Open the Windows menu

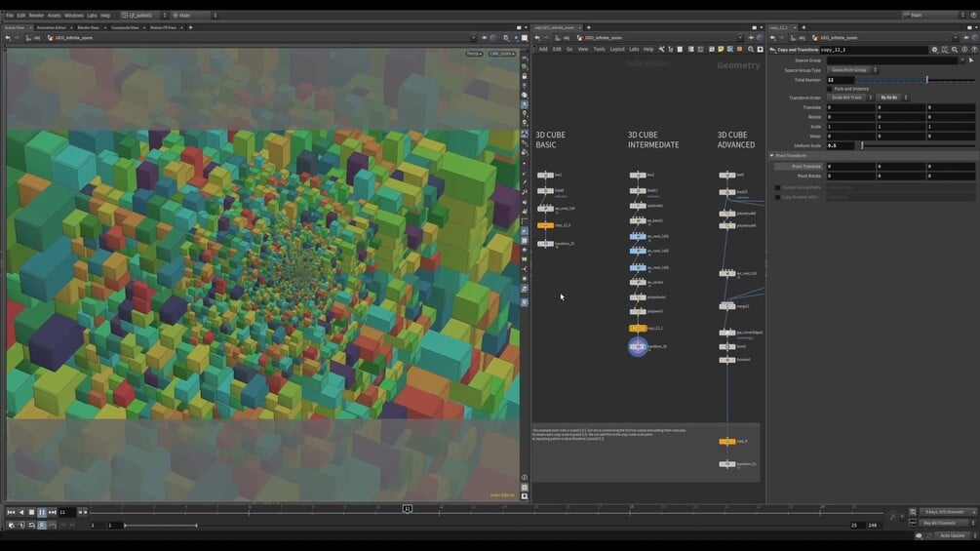click(x=74, y=15)
